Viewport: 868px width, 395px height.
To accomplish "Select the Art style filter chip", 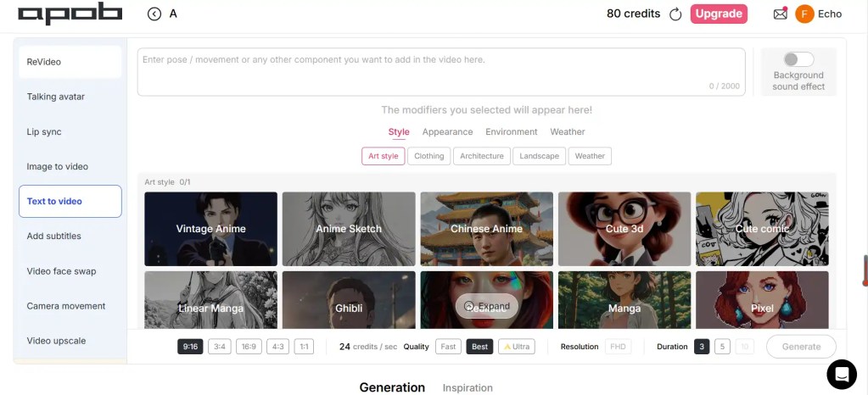I will tap(383, 156).
